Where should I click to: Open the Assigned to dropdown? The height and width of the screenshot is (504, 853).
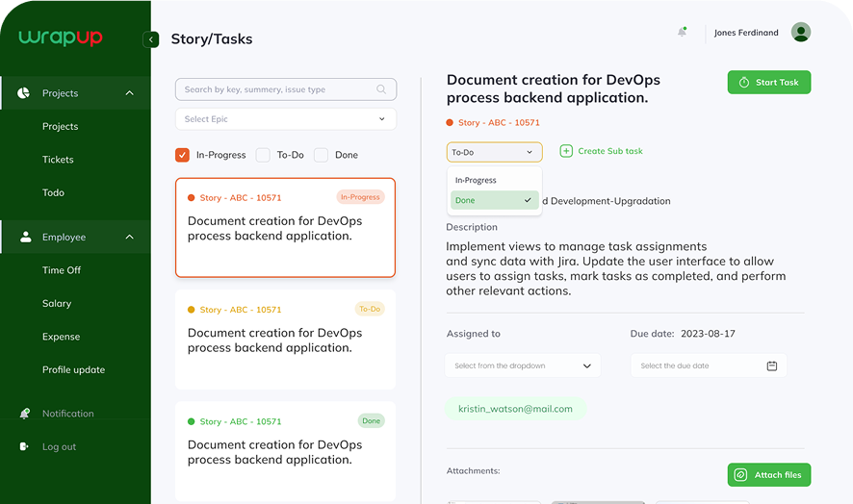pos(523,365)
